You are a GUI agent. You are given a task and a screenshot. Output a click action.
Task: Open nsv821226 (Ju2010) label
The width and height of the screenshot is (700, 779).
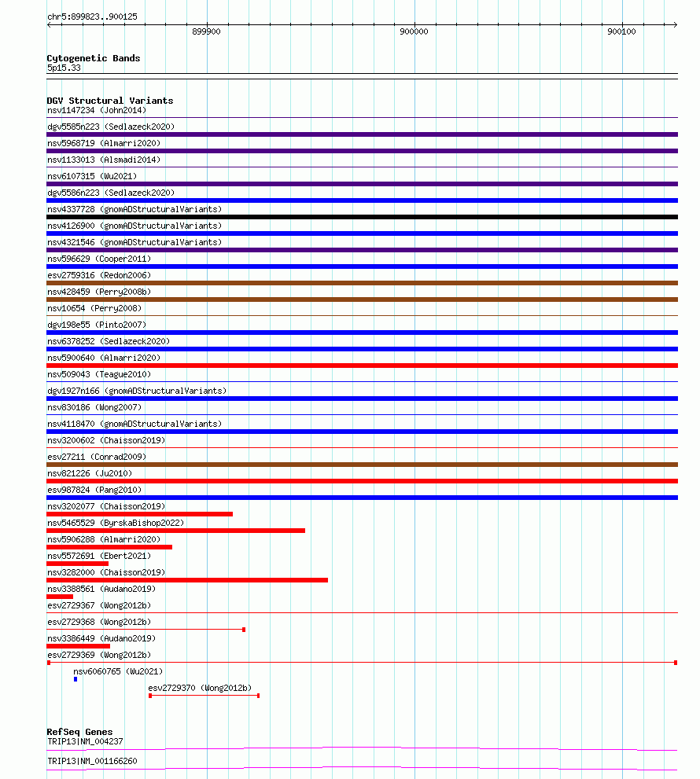tap(90, 473)
